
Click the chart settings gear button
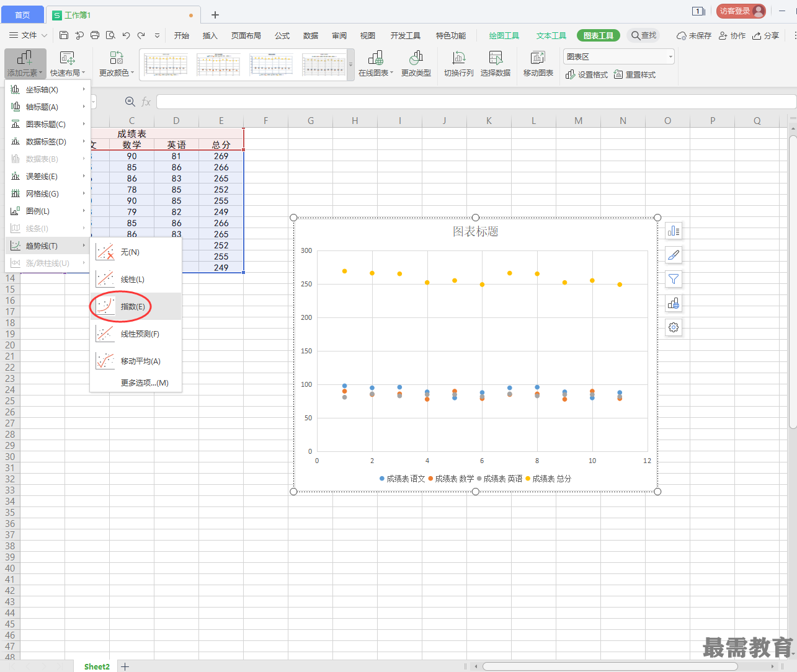click(674, 327)
